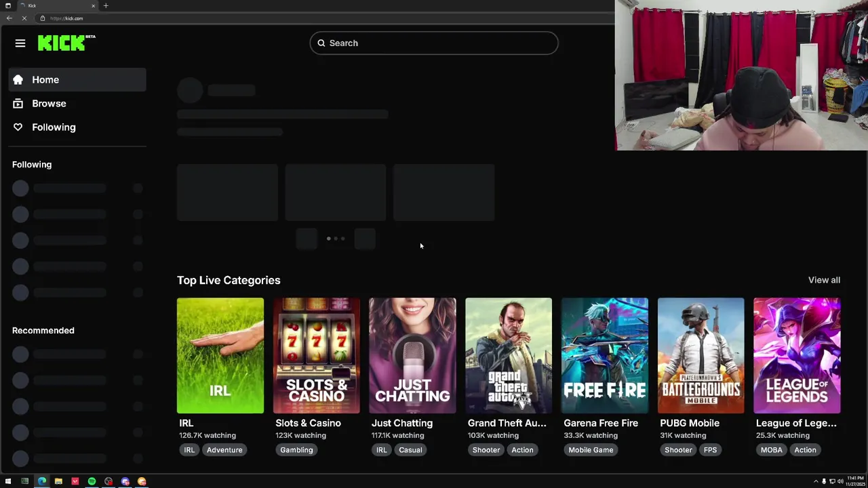Click the microphone tray icon
Image resolution: width=868 pixels, height=488 pixels.
[x=824, y=481]
